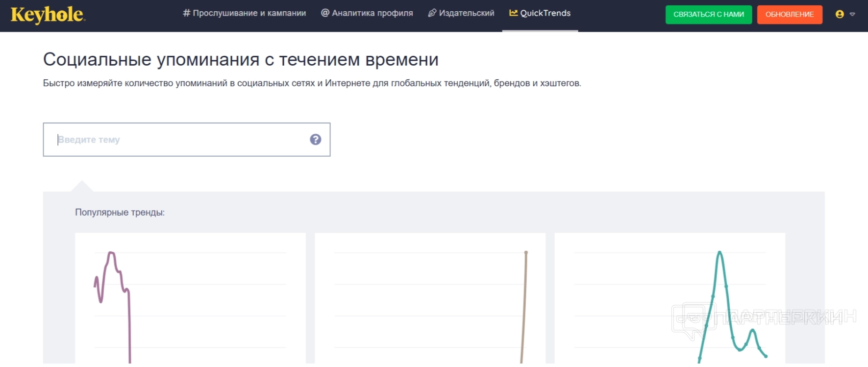Click the Keyhole logo

(48, 15)
